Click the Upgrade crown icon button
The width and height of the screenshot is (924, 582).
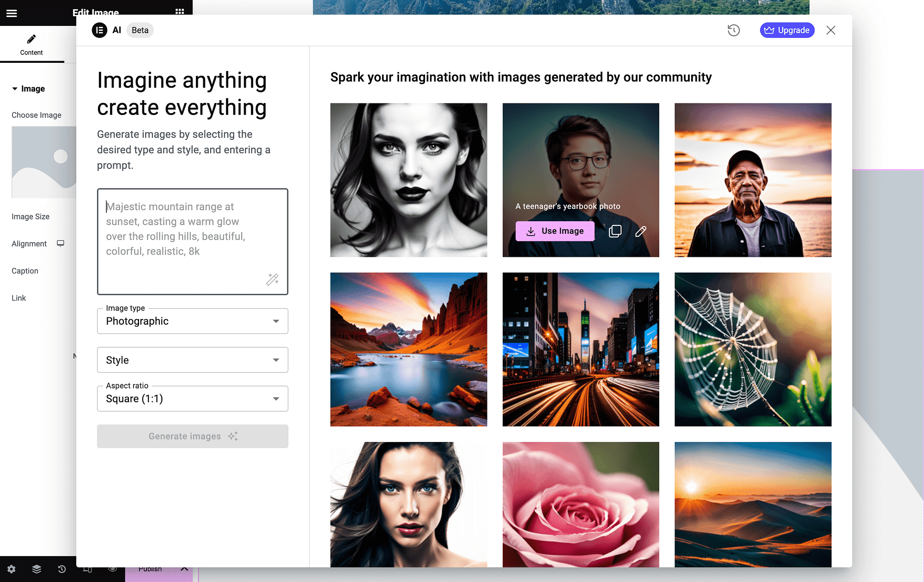point(787,30)
